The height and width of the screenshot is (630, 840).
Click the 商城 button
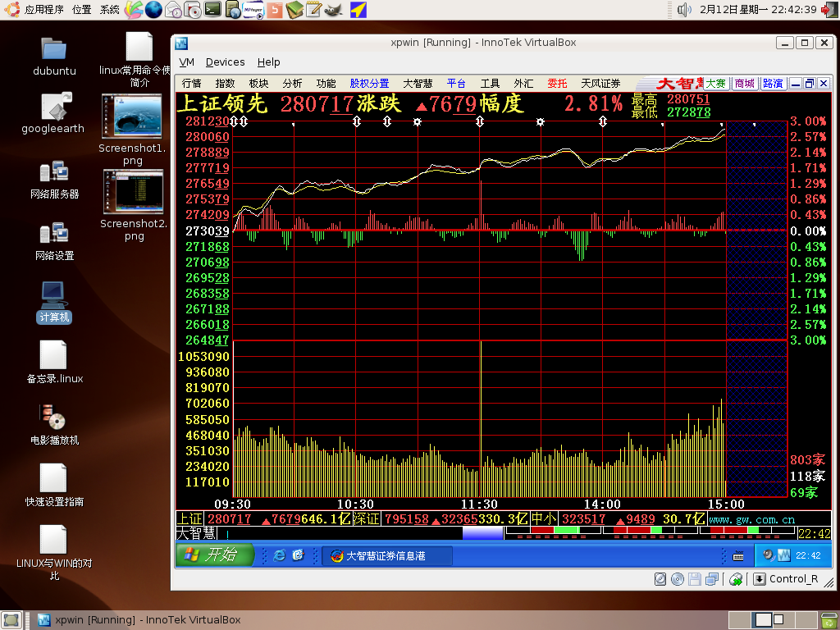tap(745, 83)
